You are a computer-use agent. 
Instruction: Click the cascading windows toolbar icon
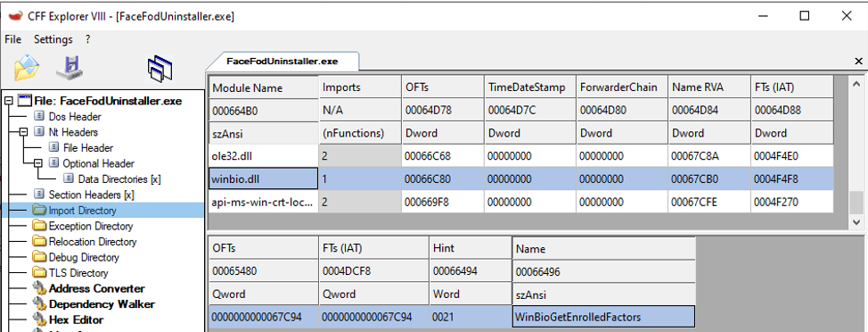point(160,69)
